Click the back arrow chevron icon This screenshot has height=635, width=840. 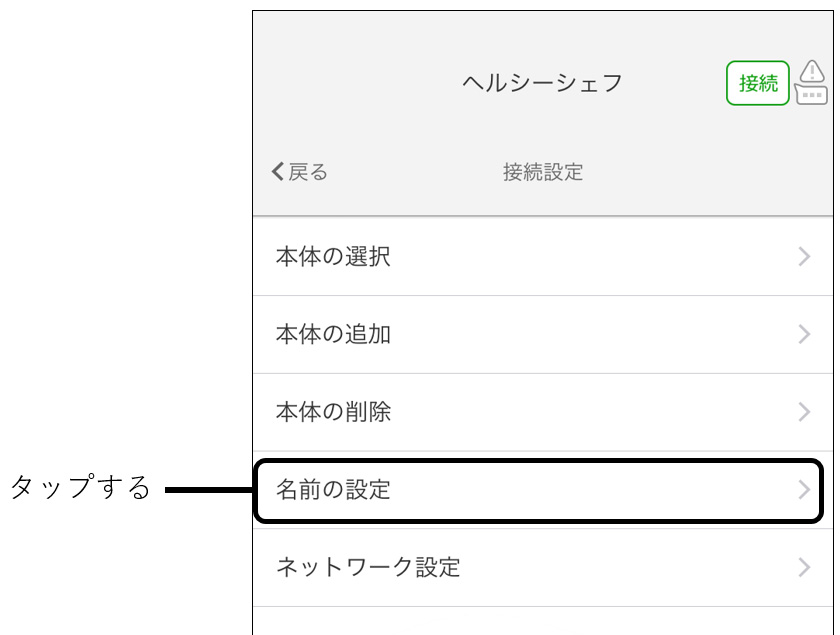click(278, 172)
